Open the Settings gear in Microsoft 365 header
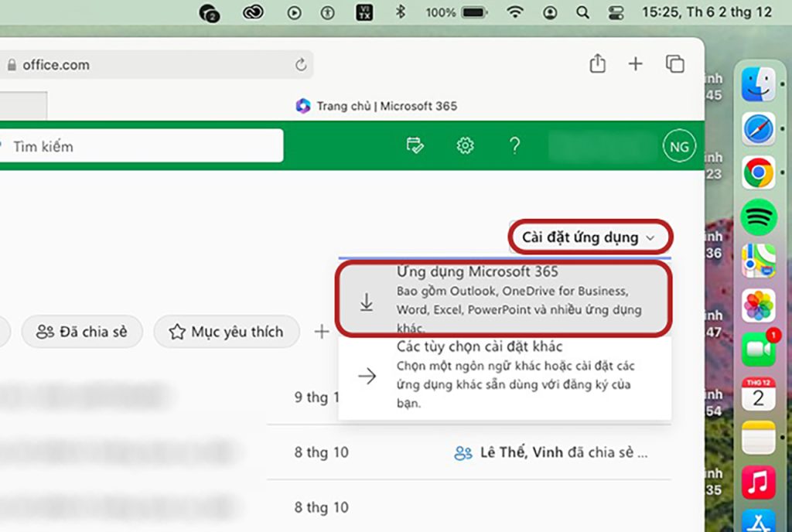 tap(465, 145)
